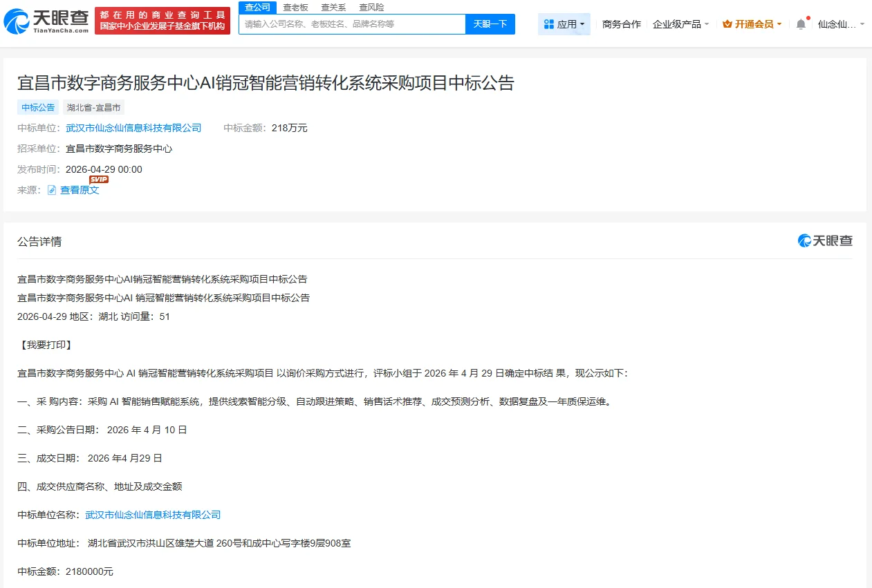This screenshot has height=588, width=872.
Task: Click the crown membership icon
Action: pyautogui.click(x=727, y=24)
